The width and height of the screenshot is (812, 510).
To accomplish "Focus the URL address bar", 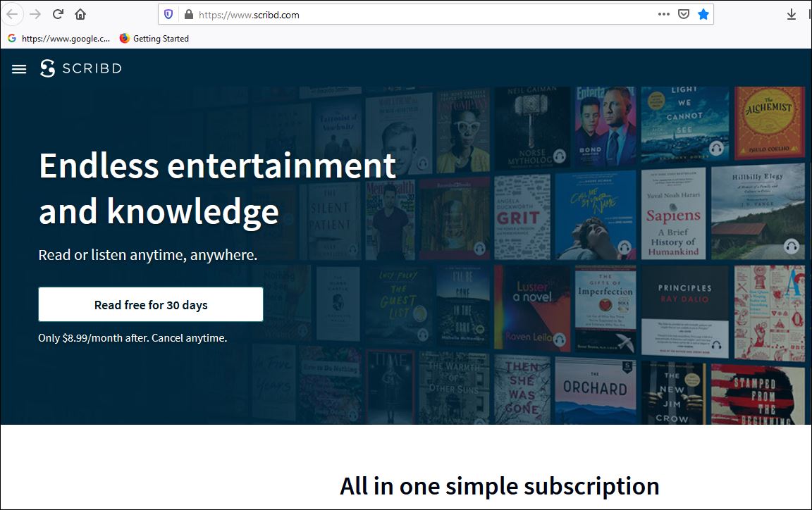I will (423, 14).
